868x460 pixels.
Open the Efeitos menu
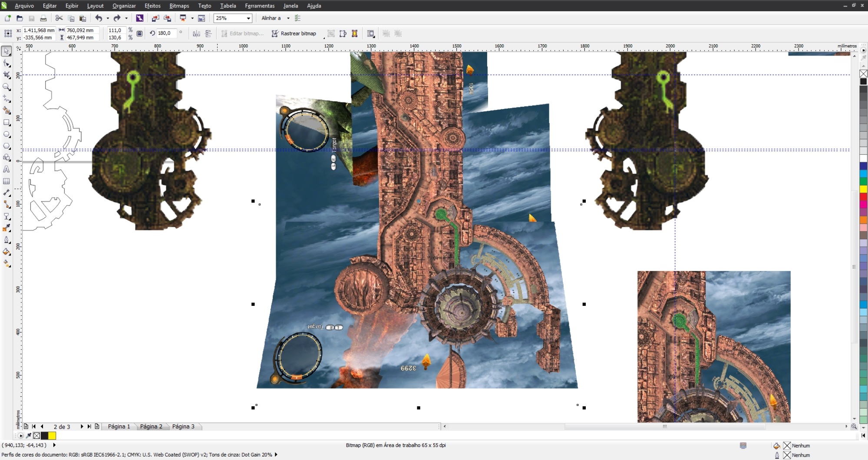pos(152,6)
